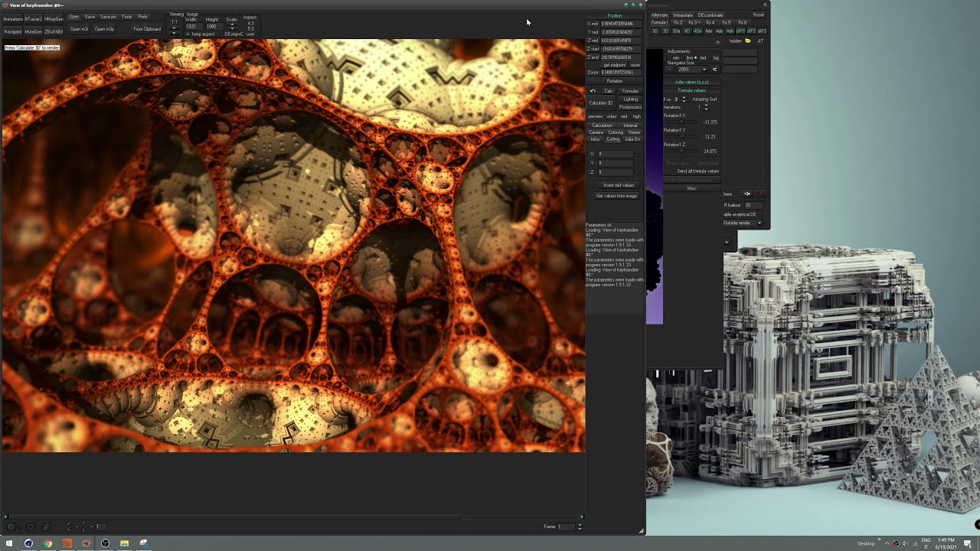
Task: Click the Open m3i button
Action: tap(79, 29)
